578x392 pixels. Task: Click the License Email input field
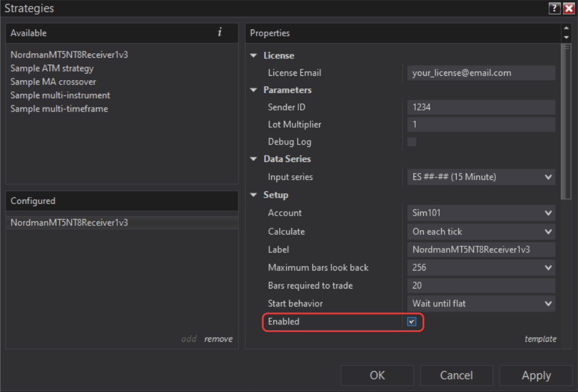tap(481, 72)
